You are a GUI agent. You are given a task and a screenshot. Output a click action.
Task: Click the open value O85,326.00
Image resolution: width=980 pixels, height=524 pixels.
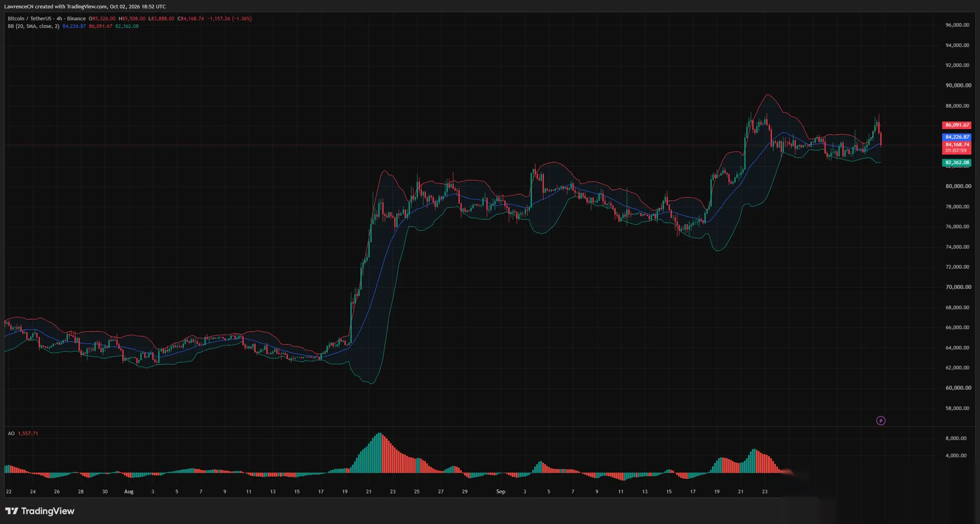point(102,18)
